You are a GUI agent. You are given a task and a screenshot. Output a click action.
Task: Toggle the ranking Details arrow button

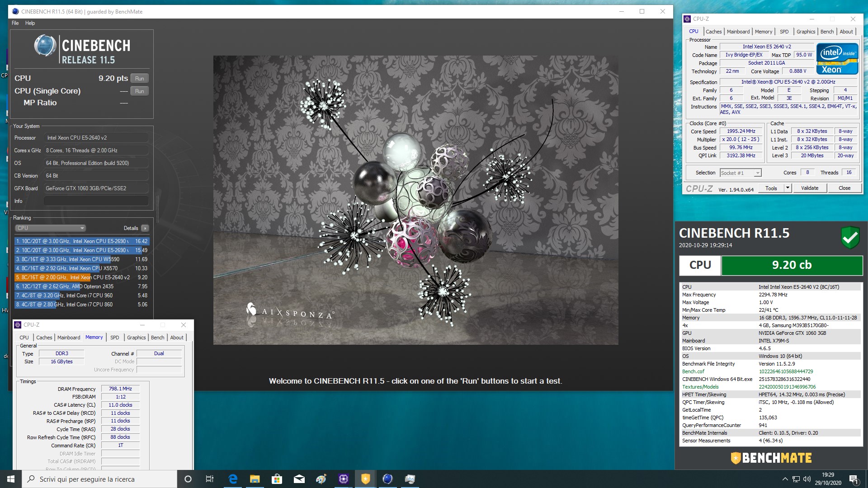pos(145,228)
